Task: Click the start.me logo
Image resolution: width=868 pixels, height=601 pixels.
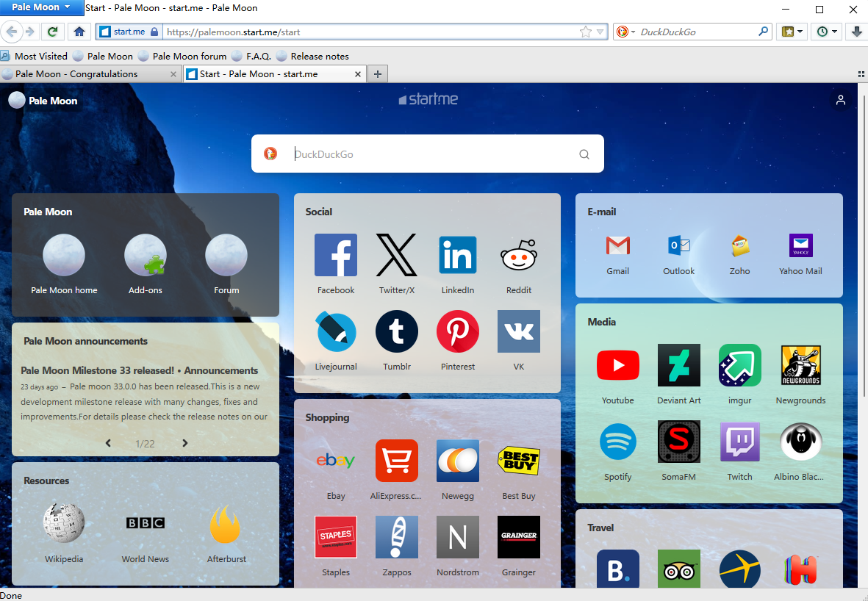Action: click(428, 99)
